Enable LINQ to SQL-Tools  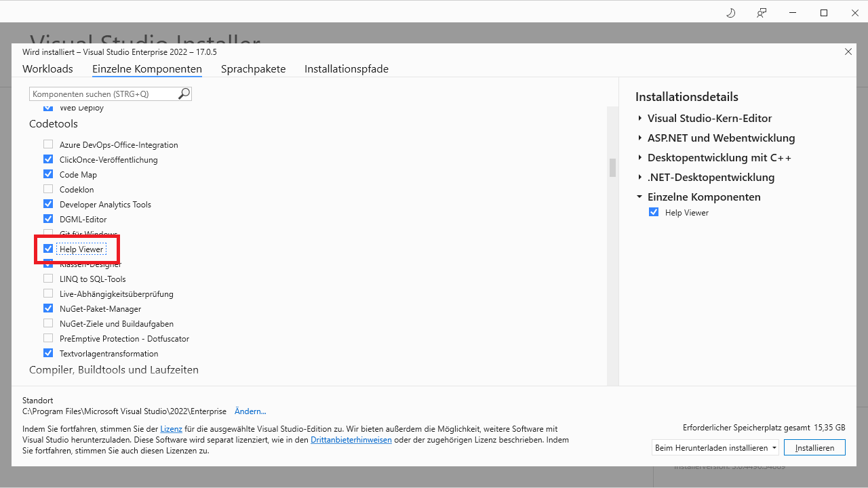pyautogui.click(x=47, y=278)
